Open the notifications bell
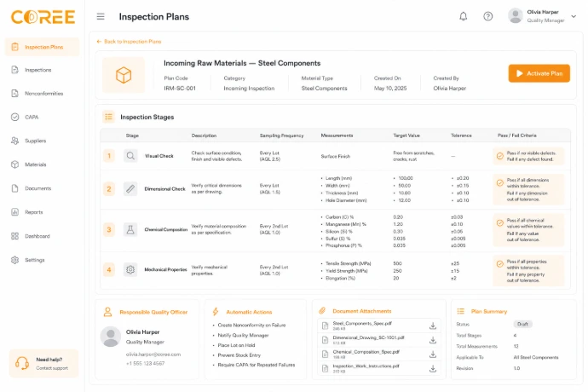 (x=464, y=16)
